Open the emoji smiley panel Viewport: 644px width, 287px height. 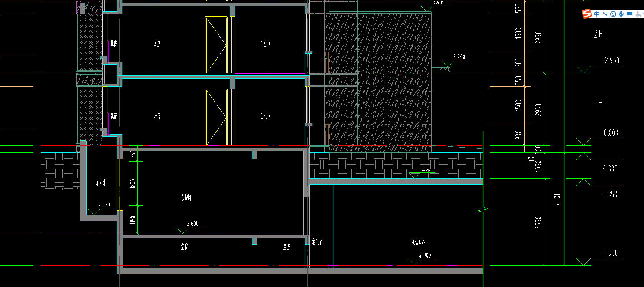click(613, 14)
